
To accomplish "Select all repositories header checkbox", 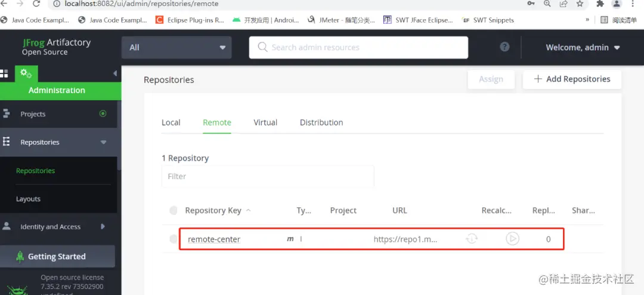I will coord(174,210).
